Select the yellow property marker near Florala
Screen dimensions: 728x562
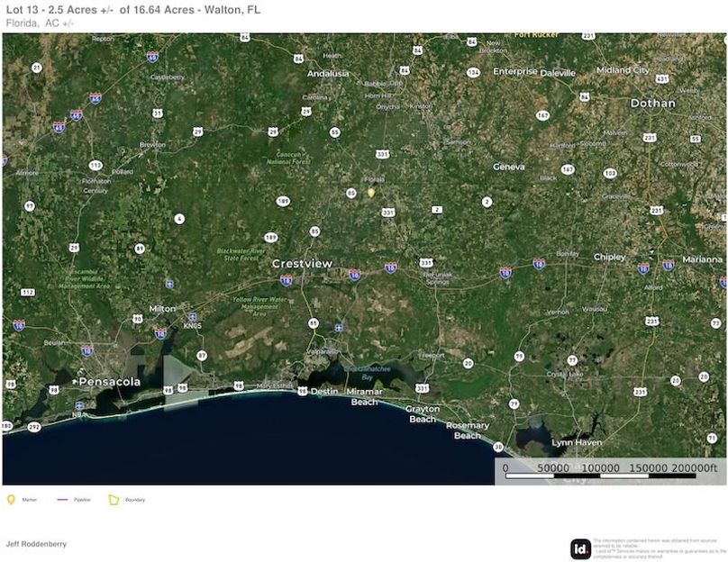[370, 193]
